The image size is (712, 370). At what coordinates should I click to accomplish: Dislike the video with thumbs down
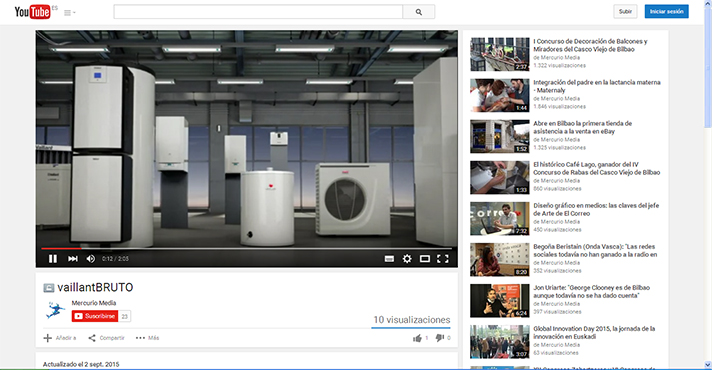[x=440, y=338]
